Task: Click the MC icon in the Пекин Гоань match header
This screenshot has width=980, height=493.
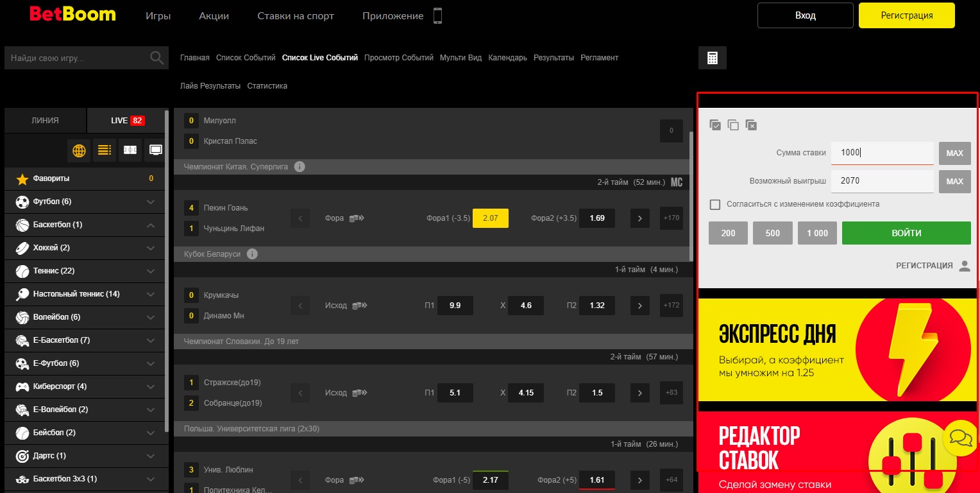Action: click(x=677, y=182)
